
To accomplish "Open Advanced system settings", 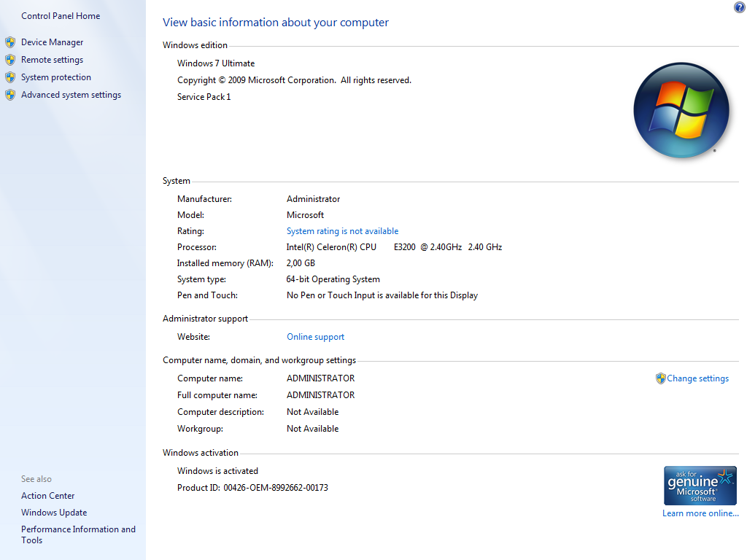I will pyautogui.click(x=71, y=96).
